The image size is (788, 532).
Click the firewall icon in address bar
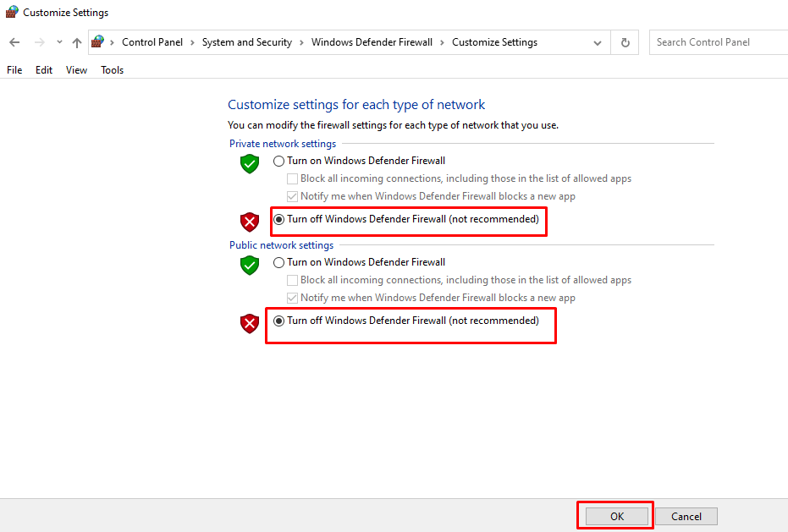[x=98, y=41]
